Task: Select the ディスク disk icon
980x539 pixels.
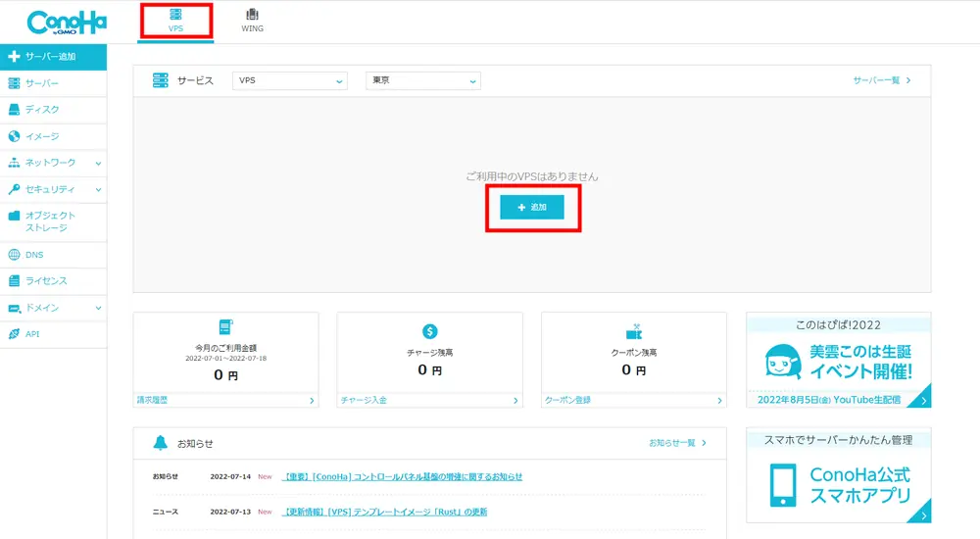Action: [14, 110]
